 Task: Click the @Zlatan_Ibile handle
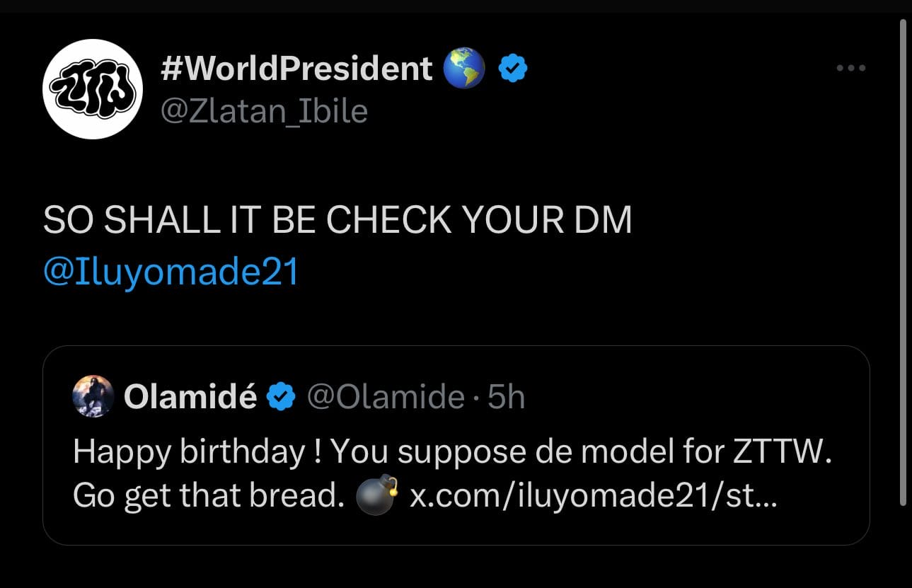(x=265, y=111)
